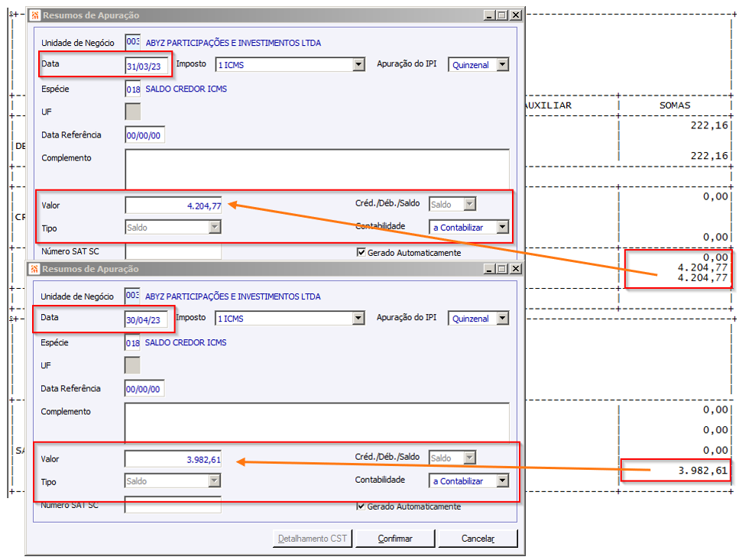This screenshot has width=739, height=560.
Task: Maximize the lower Resumos de Apuração window
Action: pos(502,269)
